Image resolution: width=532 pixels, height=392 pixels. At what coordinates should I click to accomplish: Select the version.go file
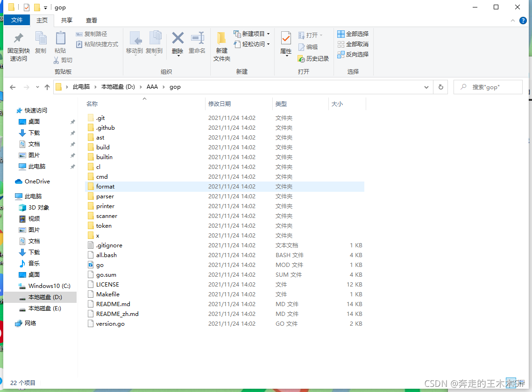coord(110,324)
